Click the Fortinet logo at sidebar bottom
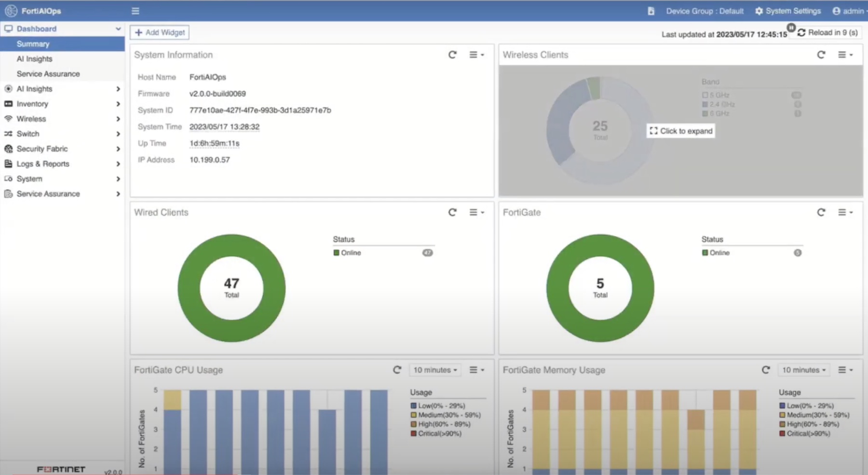 (61, 469)
